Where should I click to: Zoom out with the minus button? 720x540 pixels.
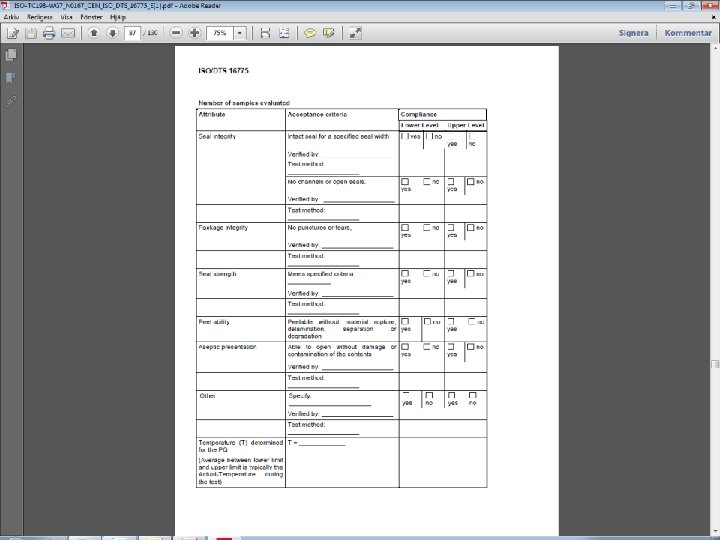point(176,33)
